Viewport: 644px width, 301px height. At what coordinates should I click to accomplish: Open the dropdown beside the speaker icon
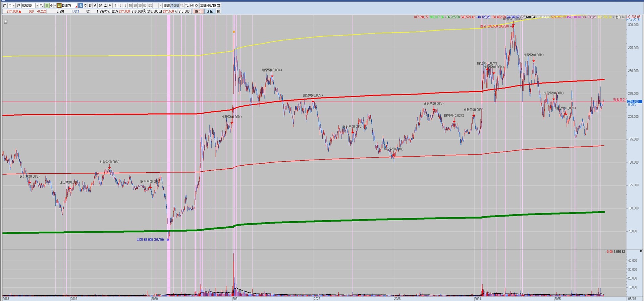click(x=54, y=6)
